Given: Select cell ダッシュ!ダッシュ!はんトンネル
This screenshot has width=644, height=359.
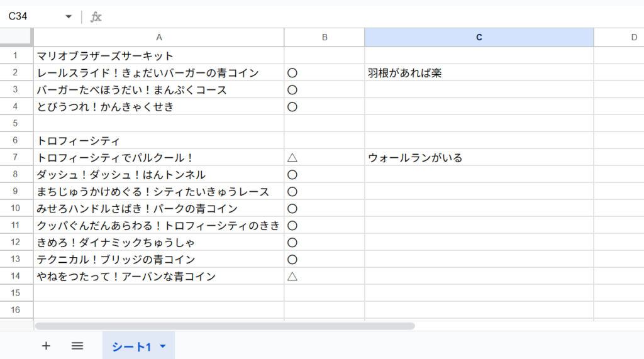Looking at the screenshot, I should [159, 175].
